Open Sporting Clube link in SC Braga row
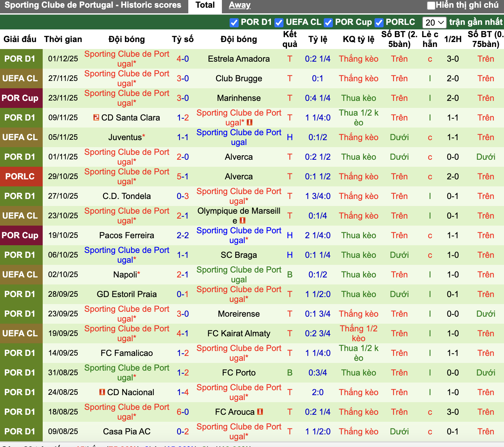The image size is (504, 447). click(127, 255)
